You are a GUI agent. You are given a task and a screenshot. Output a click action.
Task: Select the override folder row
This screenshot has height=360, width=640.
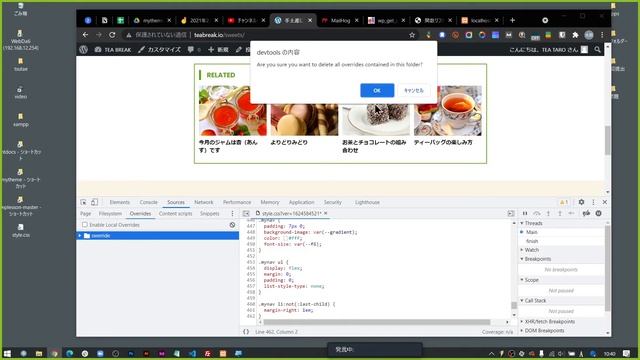tap(158, 236)
